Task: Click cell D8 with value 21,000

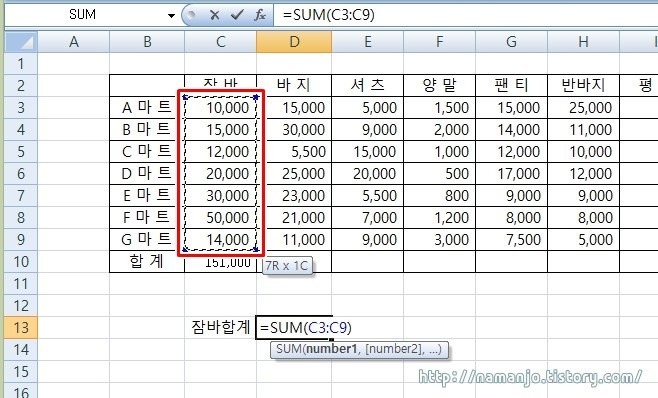Action: pyautogui.click(x=294, y=217)
